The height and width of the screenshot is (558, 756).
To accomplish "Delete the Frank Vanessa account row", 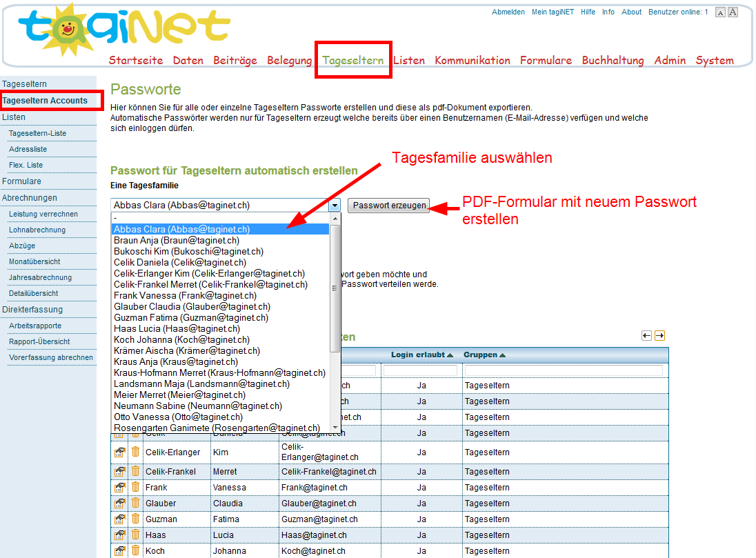I will pos(136,487).
